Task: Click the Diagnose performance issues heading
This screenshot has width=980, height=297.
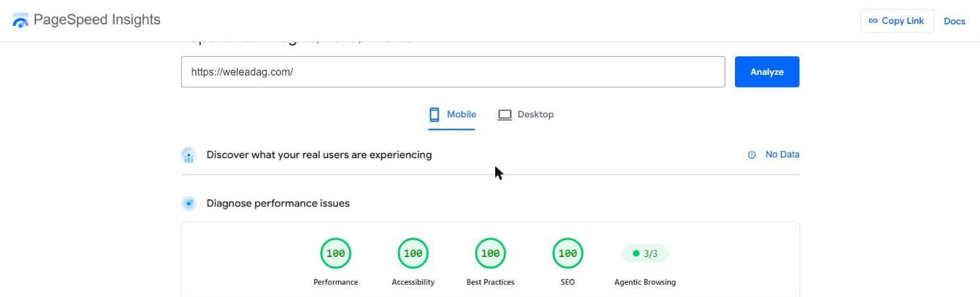Action: (278, 203)
